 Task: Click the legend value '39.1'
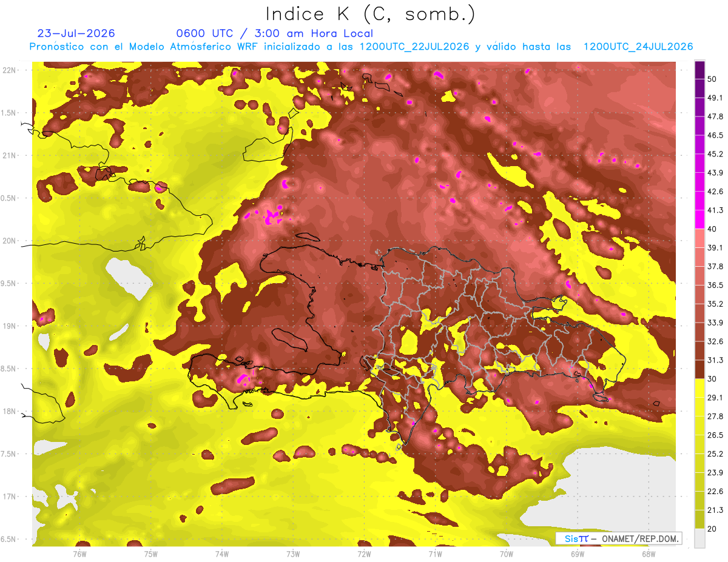(715, 247)
